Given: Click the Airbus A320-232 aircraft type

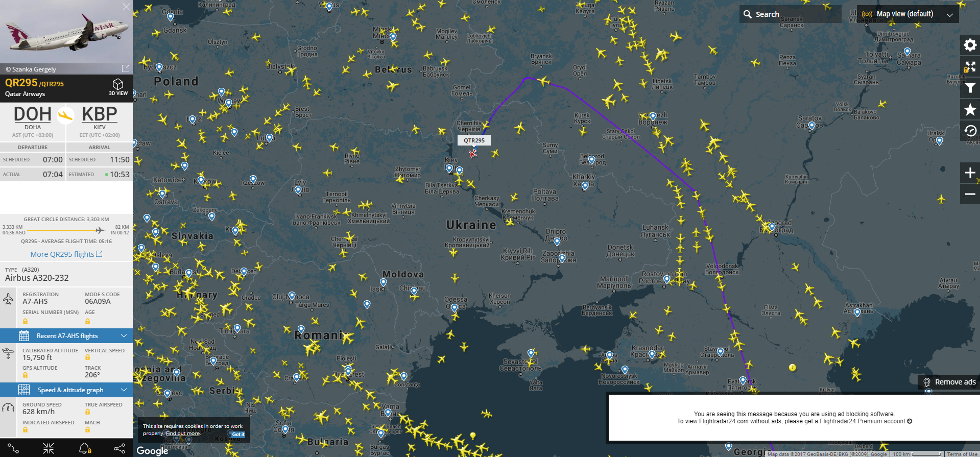Looking at the screenshot, I should tap(37, 278).
